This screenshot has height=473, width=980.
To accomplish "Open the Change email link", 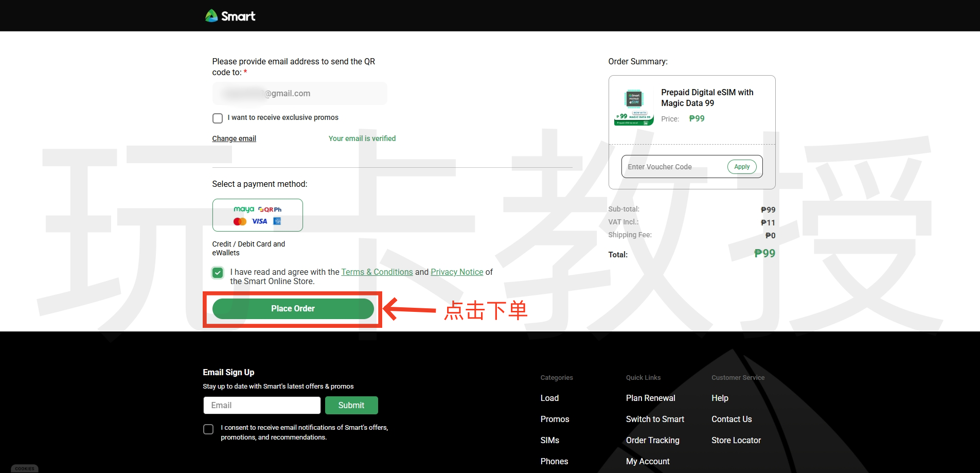I will tap(234, 138).
